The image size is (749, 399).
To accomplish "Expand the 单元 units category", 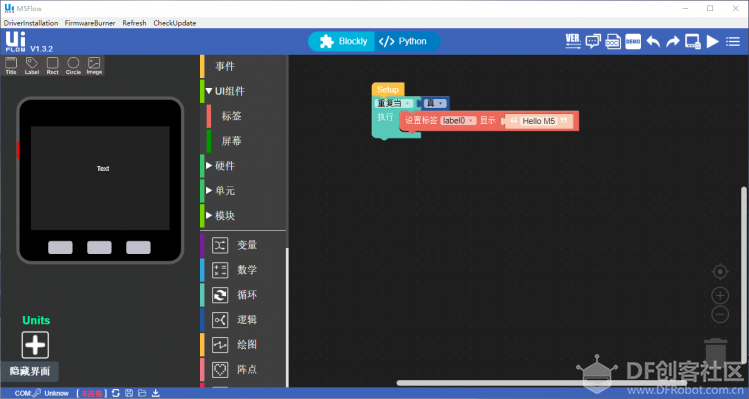I will (243, 191).
